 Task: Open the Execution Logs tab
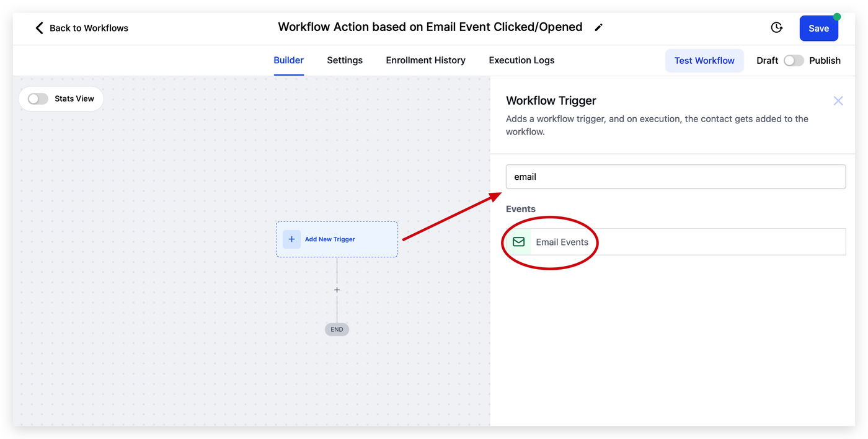pos(521,60)
